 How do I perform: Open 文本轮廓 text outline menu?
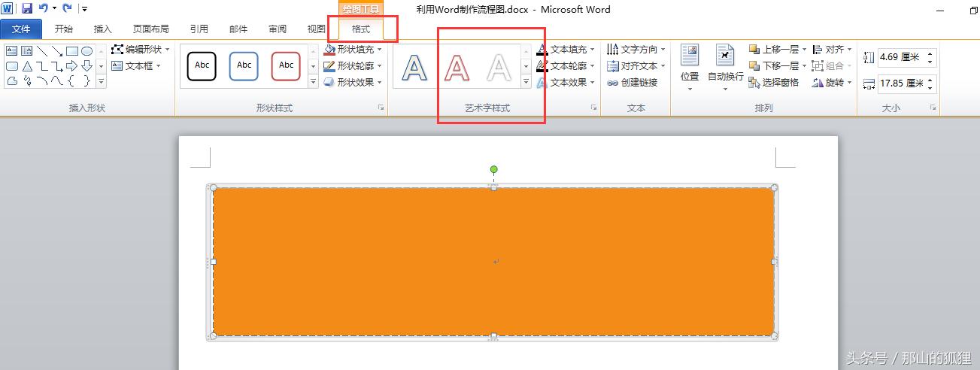click(566, 65)
